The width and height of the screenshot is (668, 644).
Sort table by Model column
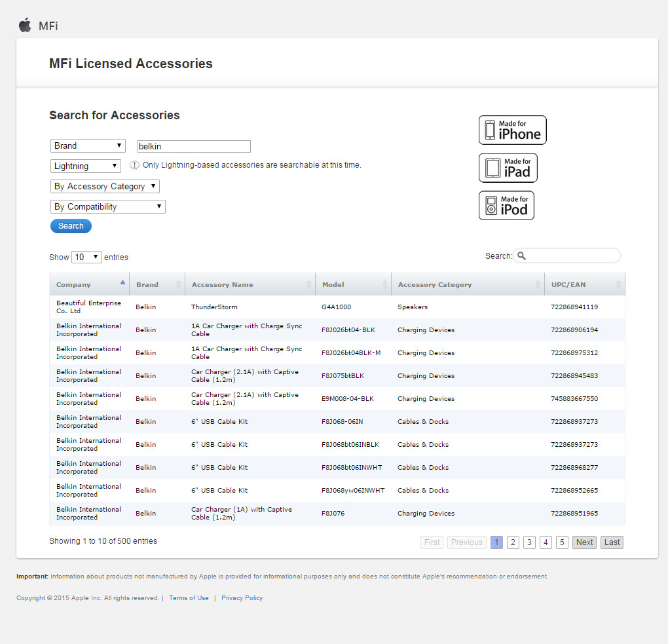click(353, 284)
